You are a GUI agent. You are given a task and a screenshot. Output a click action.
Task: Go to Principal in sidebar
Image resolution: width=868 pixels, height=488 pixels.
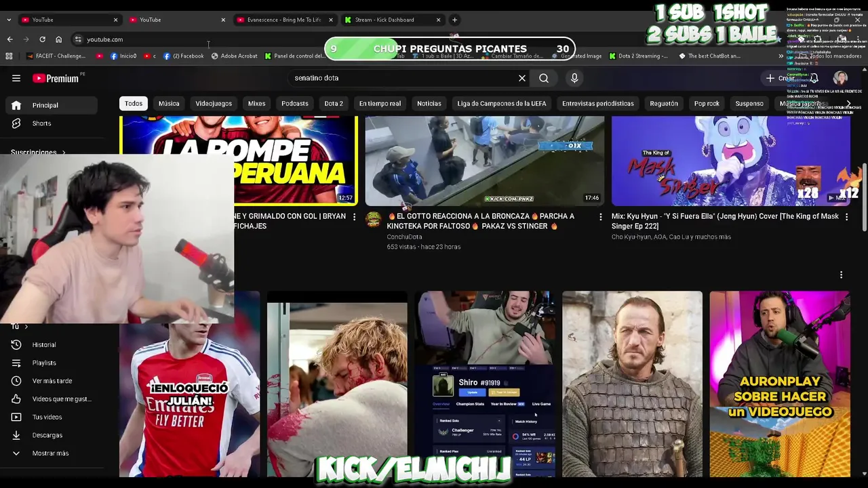(52, 105)
